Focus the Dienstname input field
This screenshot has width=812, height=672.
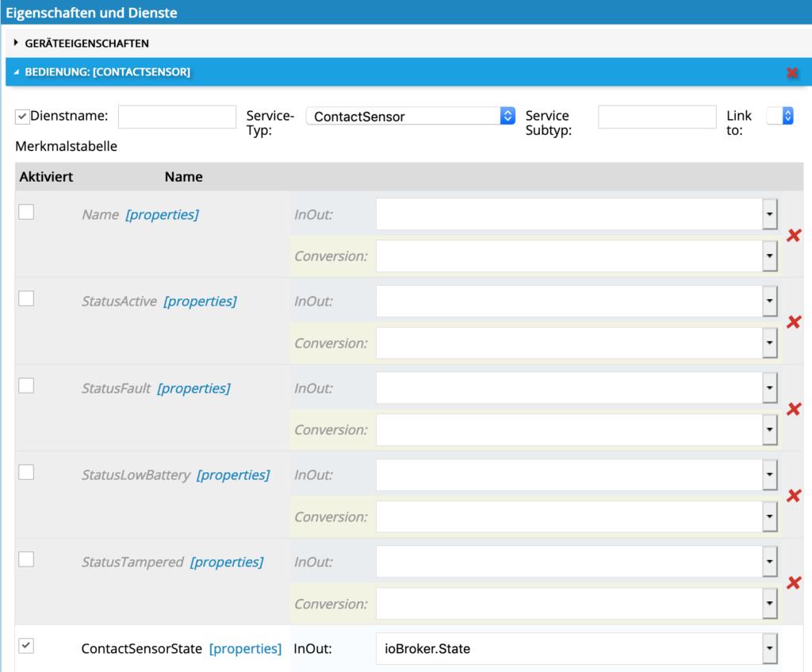pos(177,117)
